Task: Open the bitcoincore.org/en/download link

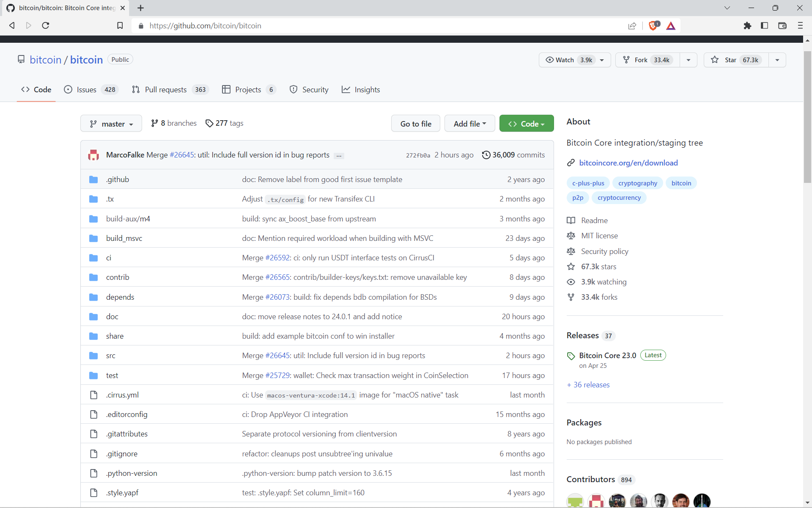Action: click(628, 163)
